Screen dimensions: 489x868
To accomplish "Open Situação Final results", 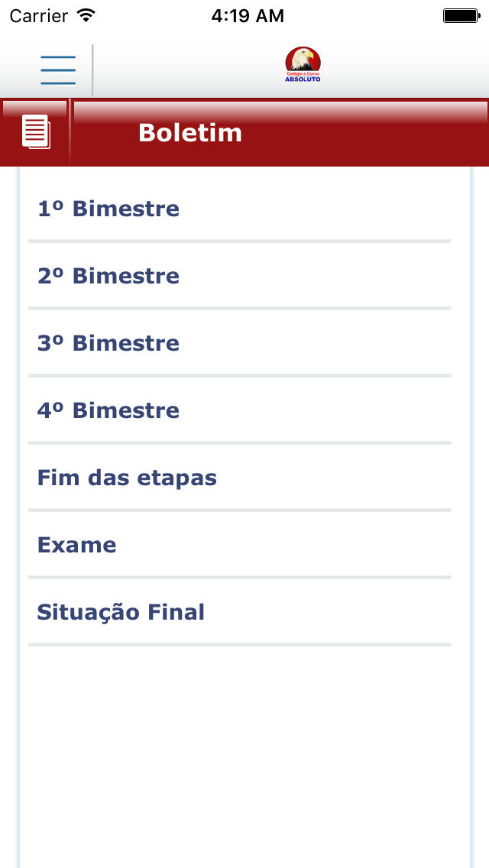I will pyautogui.click(x=240, y=612).
